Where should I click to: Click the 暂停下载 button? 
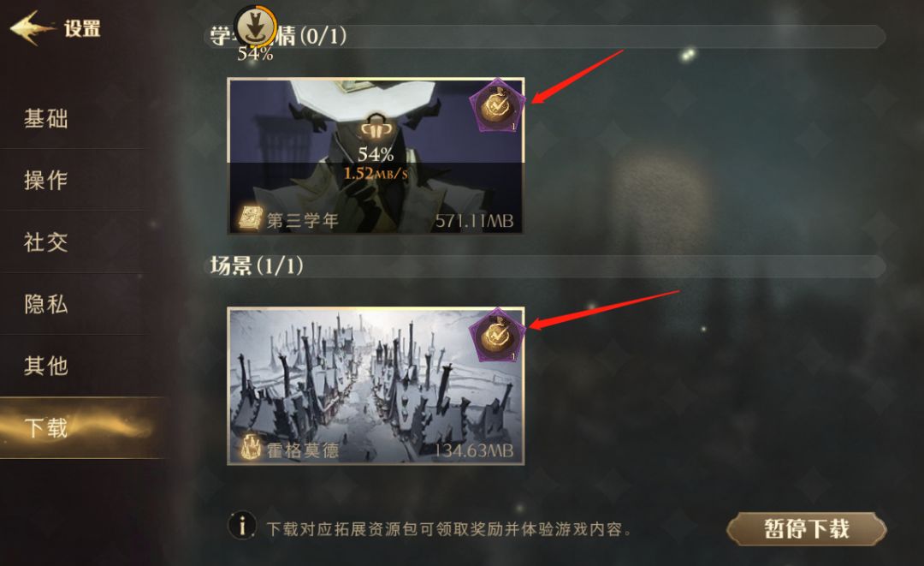tap(807, 528)
